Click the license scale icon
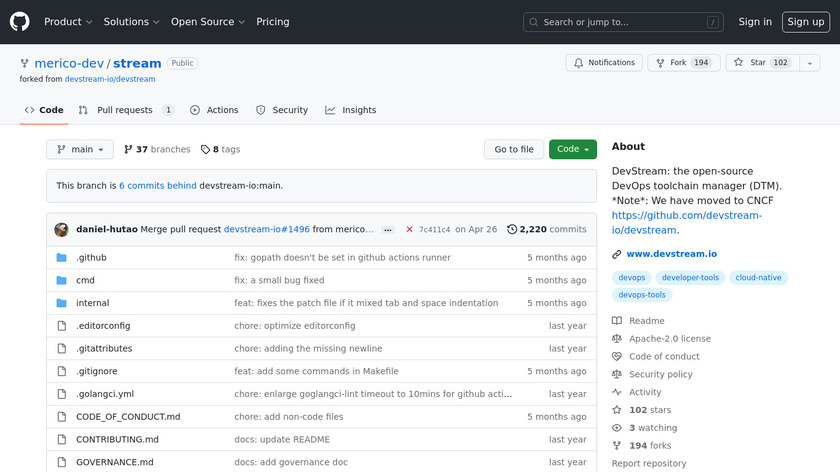Screen dimensions: 840x472 tap(617, 339)
